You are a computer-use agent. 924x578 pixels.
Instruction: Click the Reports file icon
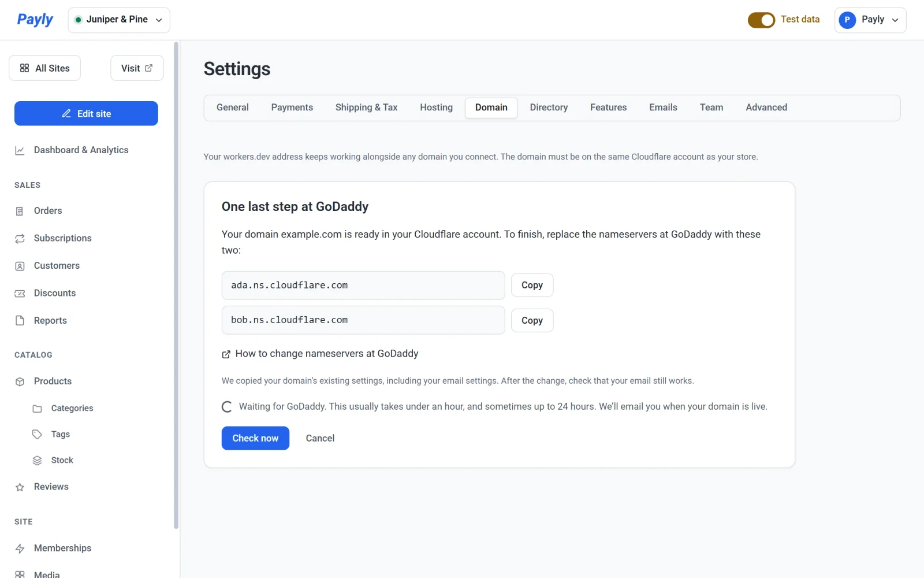(x=20, y=321)
